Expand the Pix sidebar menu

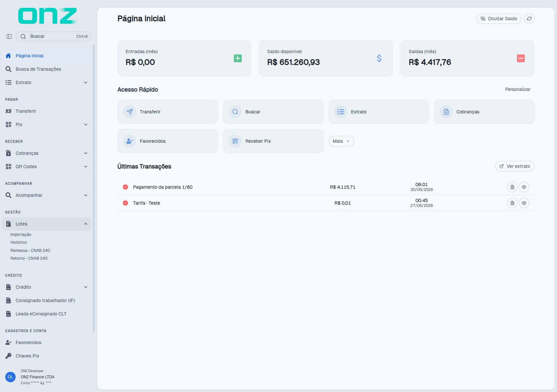46,124
